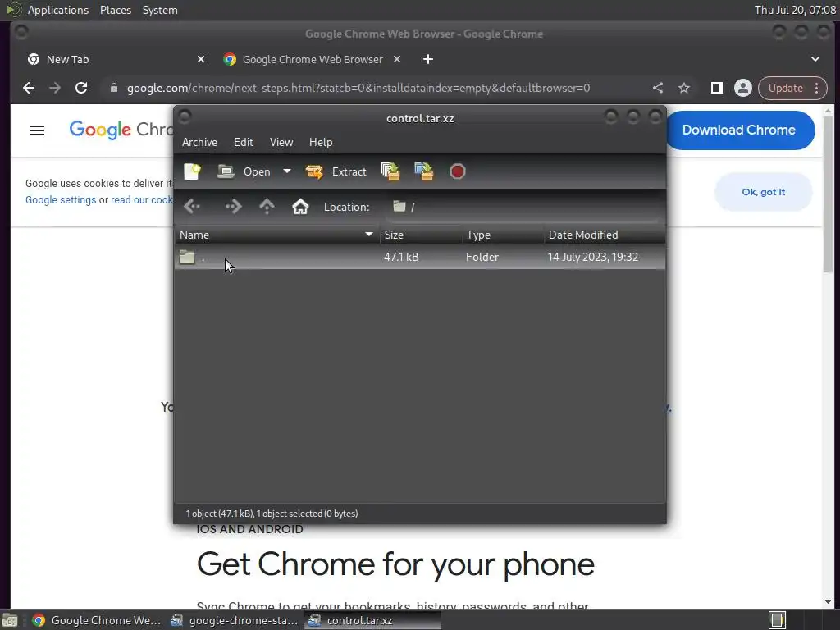
Task: Go back in the archive manager
Action: pyautogui.click(x=192, y=206)
